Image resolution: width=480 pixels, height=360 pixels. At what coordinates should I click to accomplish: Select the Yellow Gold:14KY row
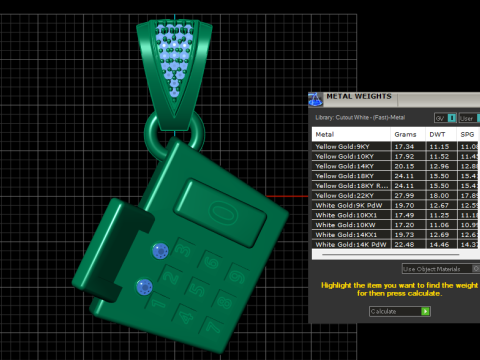[x=396, y=166]
